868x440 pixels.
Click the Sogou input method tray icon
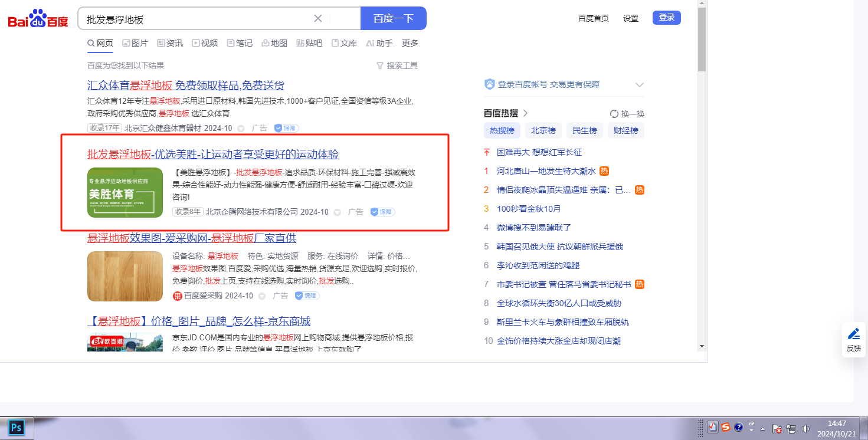click(725, 428)
